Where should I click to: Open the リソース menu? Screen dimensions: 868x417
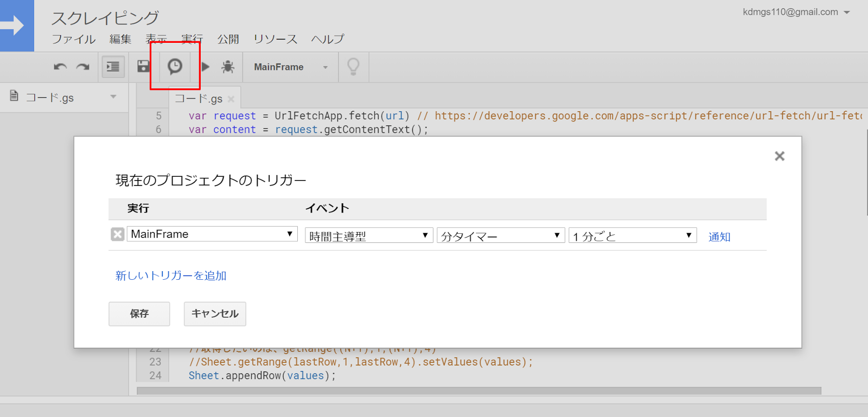click(275, 39)
